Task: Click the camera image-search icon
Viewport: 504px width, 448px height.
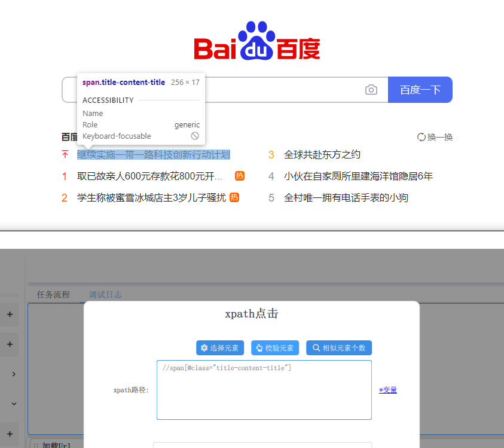Action: coord(371,90)
